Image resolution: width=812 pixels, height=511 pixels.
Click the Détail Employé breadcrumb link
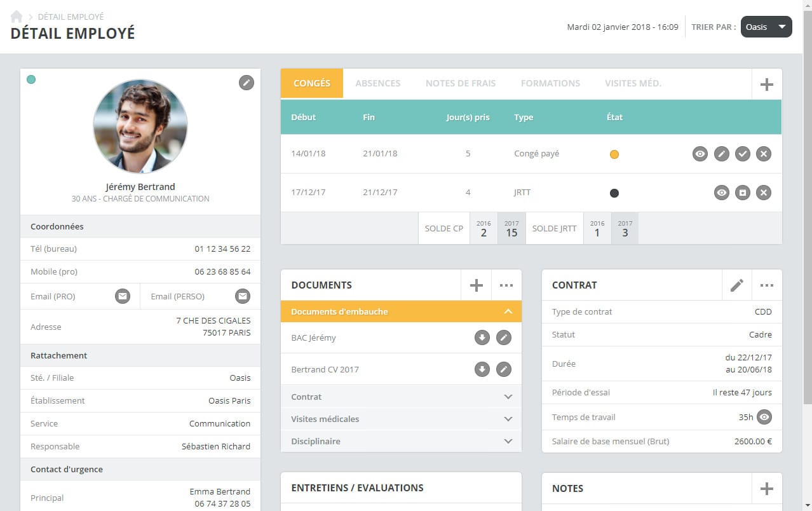[x=71, y=17]
